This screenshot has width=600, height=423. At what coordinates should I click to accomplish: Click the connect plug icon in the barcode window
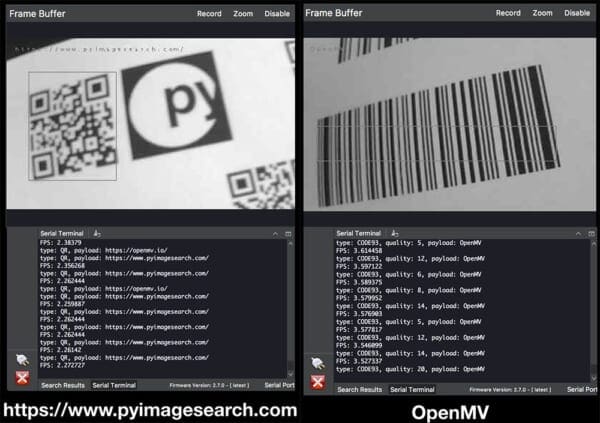click(318, 364)
